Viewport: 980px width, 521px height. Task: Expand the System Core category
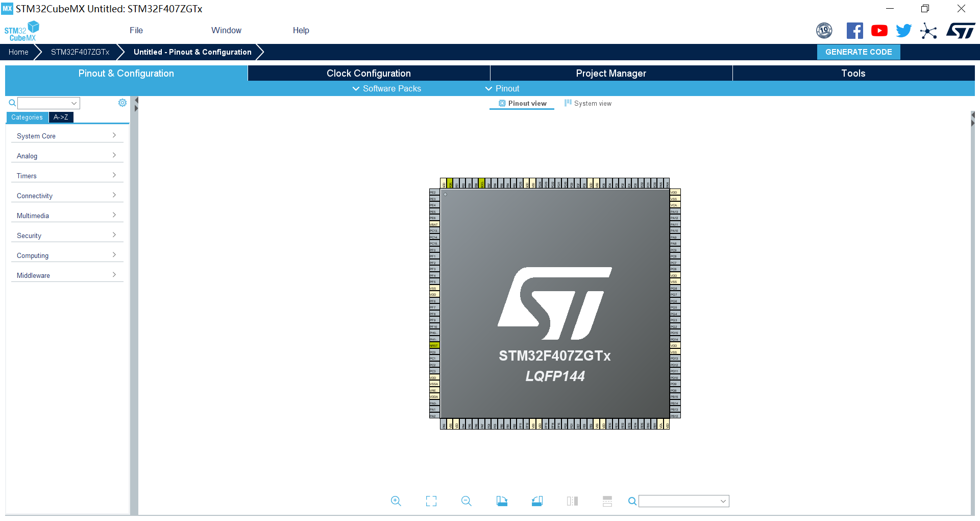coord(67,136)
